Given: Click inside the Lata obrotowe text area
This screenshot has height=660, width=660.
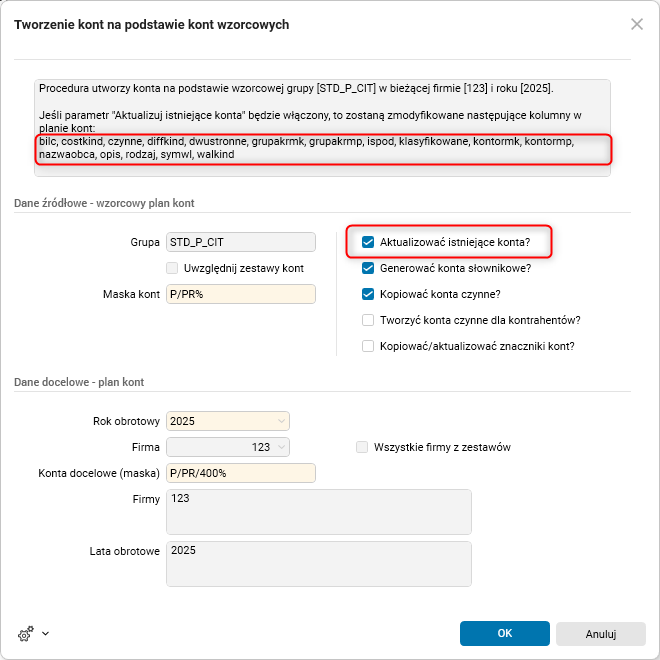Looking at the screenshot, I should [318, 563].
